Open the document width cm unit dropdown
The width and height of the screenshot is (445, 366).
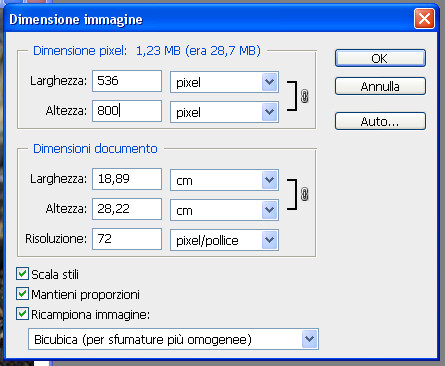224,180
